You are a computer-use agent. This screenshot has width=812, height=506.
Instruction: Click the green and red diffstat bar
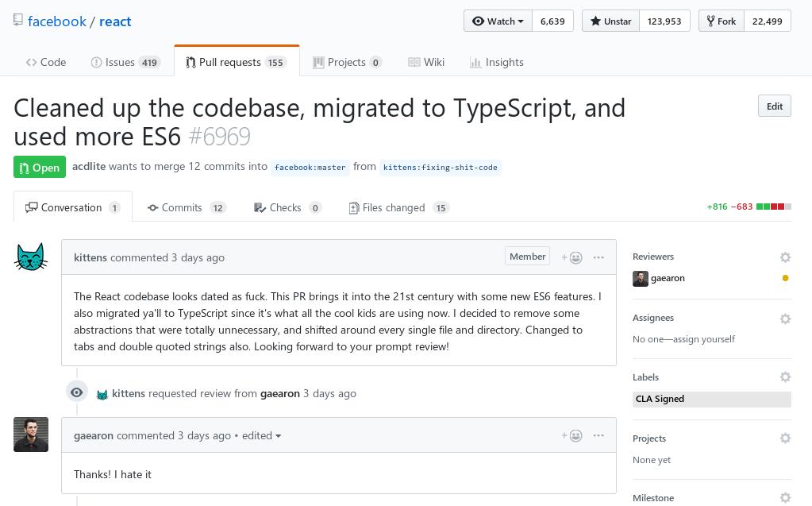click(774, 207)
